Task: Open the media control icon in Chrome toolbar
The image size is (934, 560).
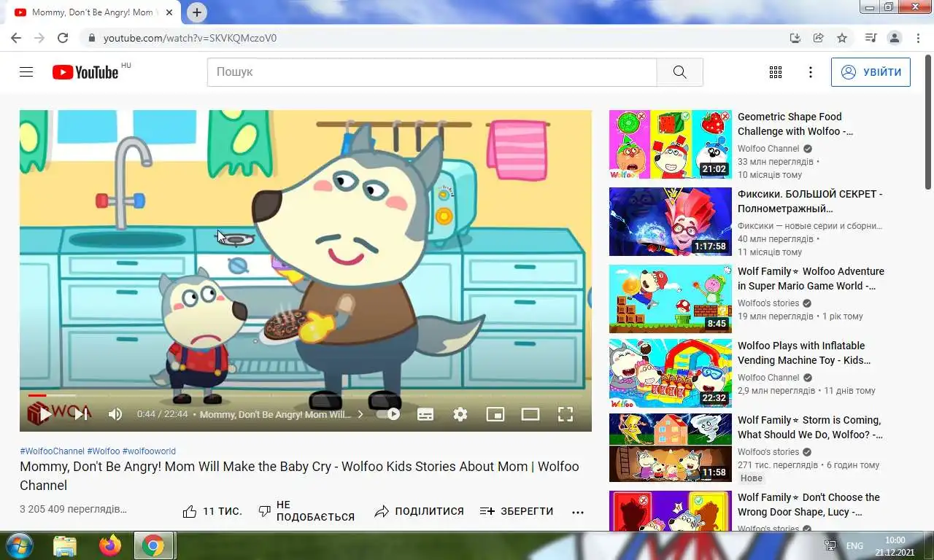Action: tap(871, 38)
